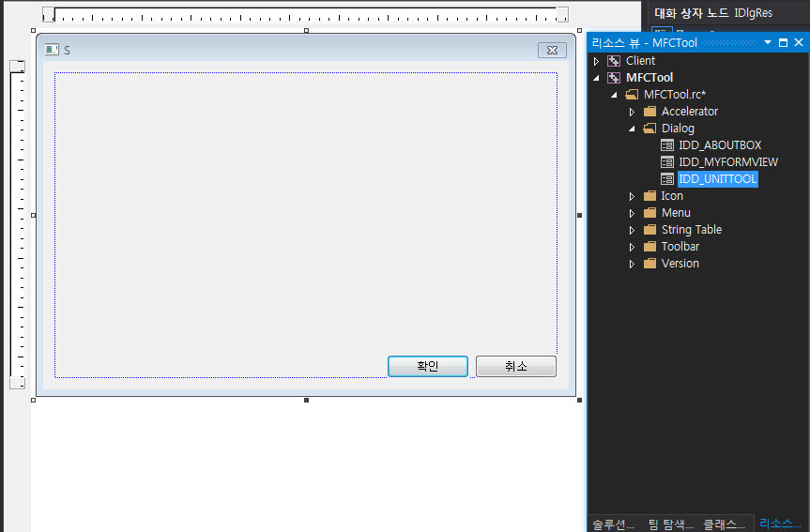
Task: Expand the Version folder
Action: [x=632, y=264]
